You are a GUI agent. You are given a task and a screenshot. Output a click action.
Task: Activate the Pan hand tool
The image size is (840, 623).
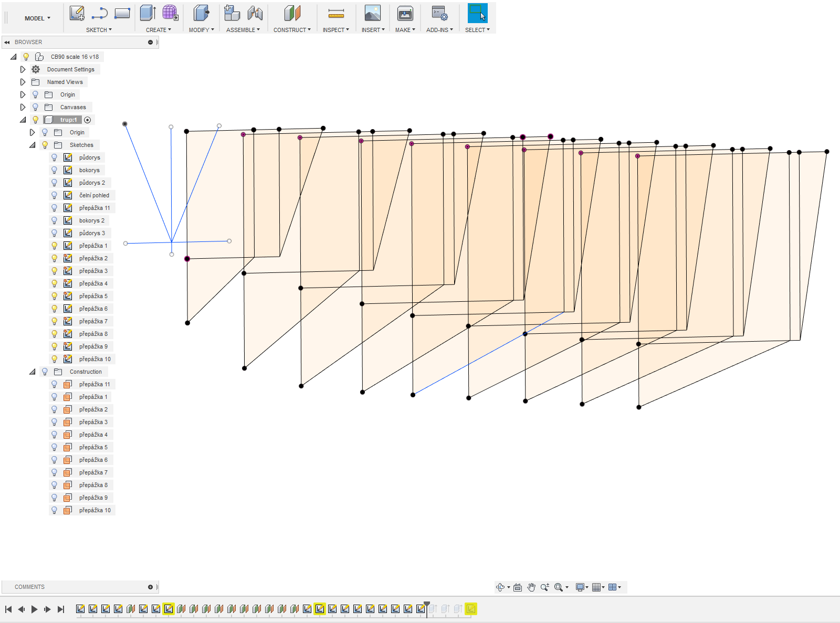(x=531, y=587)
